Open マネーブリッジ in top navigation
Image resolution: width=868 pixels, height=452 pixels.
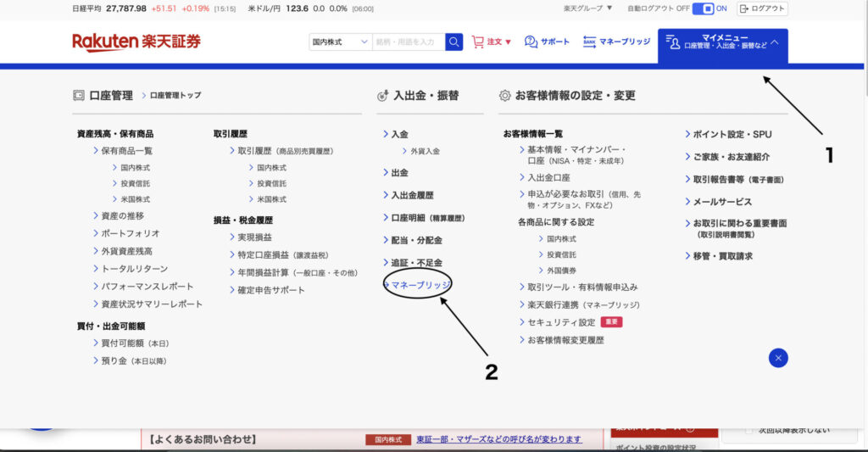617,42
